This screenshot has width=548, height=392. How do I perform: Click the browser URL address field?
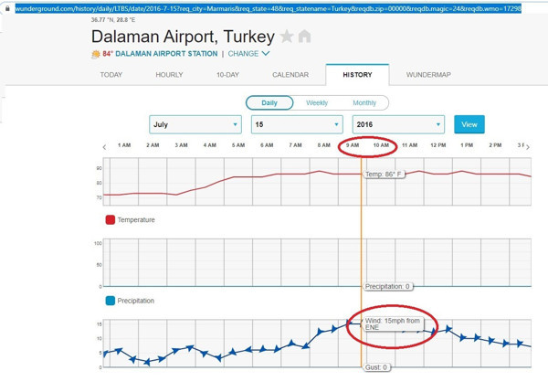click(268, 8)
